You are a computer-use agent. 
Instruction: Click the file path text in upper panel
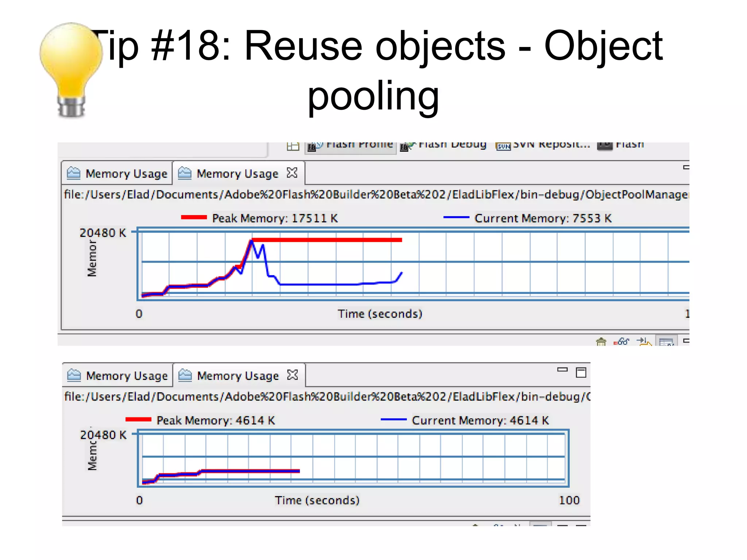click(376, 194)
